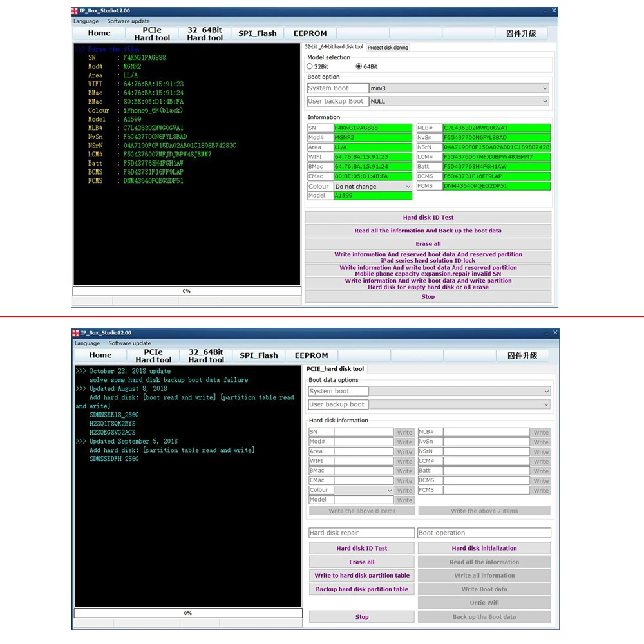Click Hard disk ID Test in bottom window
The height and width of the screenshot is (644, 644).
click(362, 548)
